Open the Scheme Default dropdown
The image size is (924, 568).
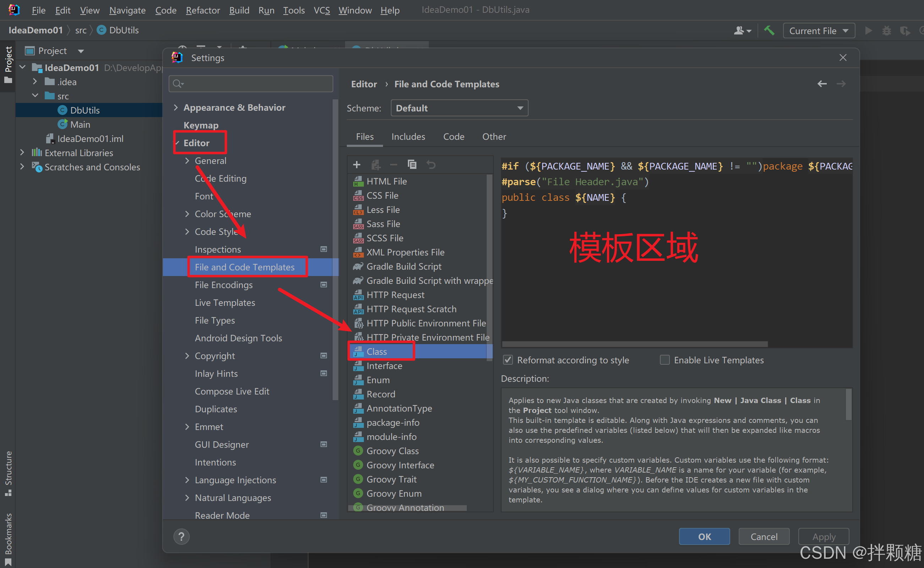(x=459, y=108)
